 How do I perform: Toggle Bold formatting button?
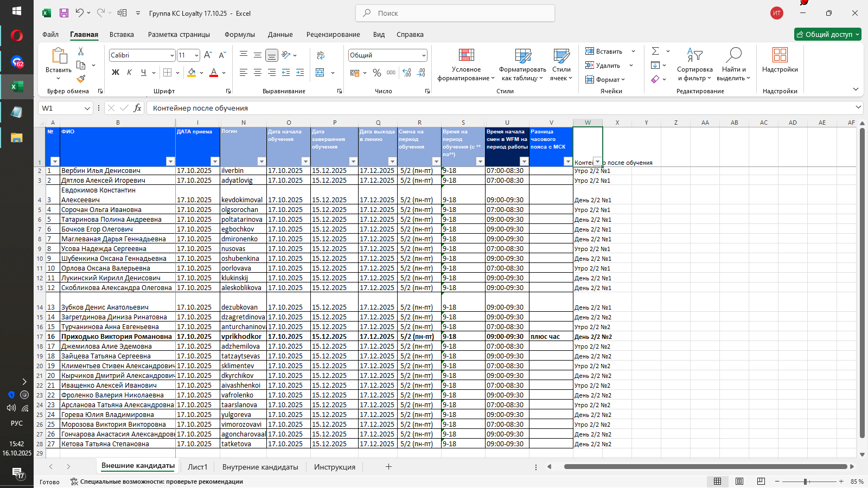[116, 73]
